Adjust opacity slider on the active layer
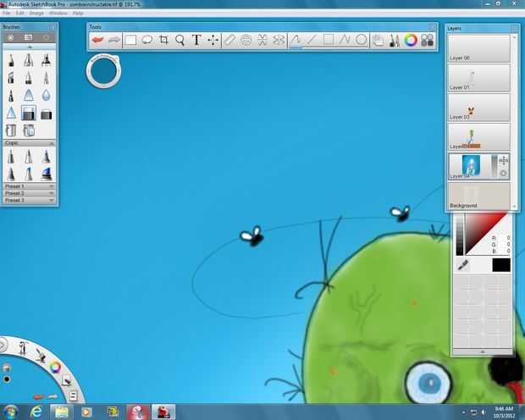The height and width of the screenshot is (420, 525). [x=495, y=165]
